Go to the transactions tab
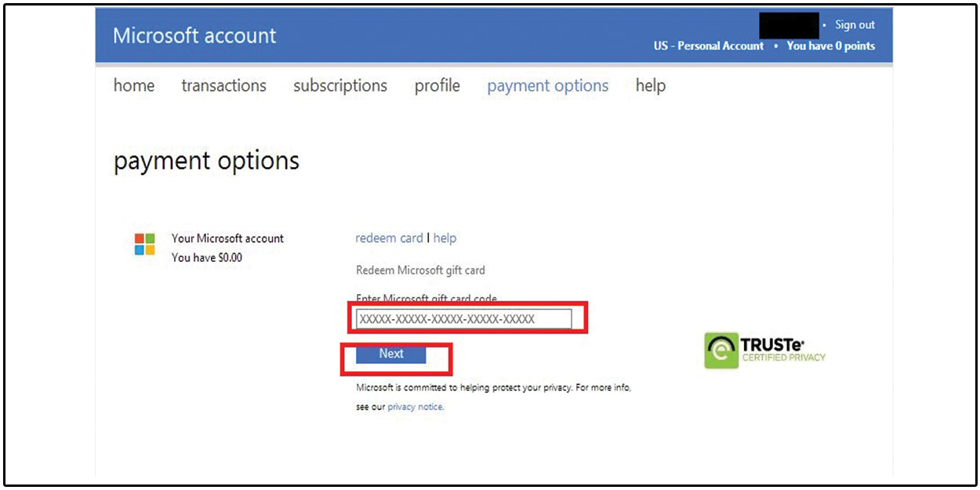 [x=224, y=85]
